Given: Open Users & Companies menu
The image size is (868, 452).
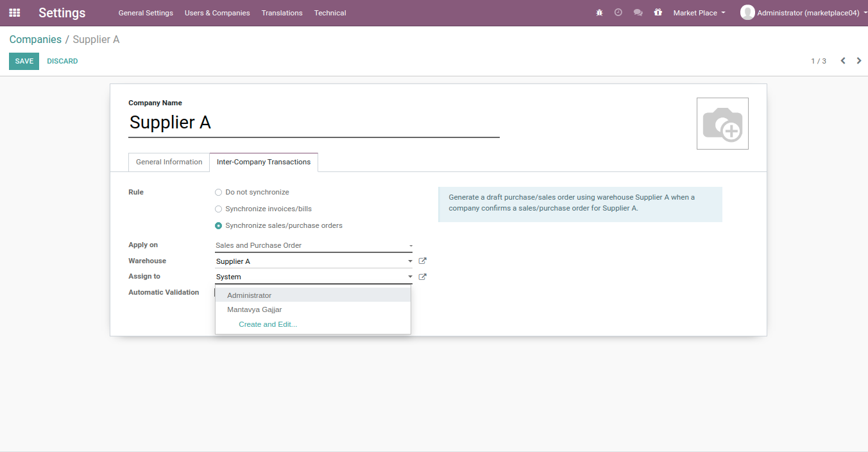Looking at the screenshot, I should (x=217, y=13).
